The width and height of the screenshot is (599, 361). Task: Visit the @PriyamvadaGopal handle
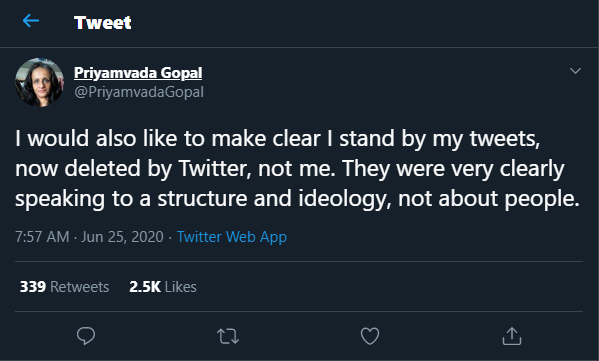(139, 92)
